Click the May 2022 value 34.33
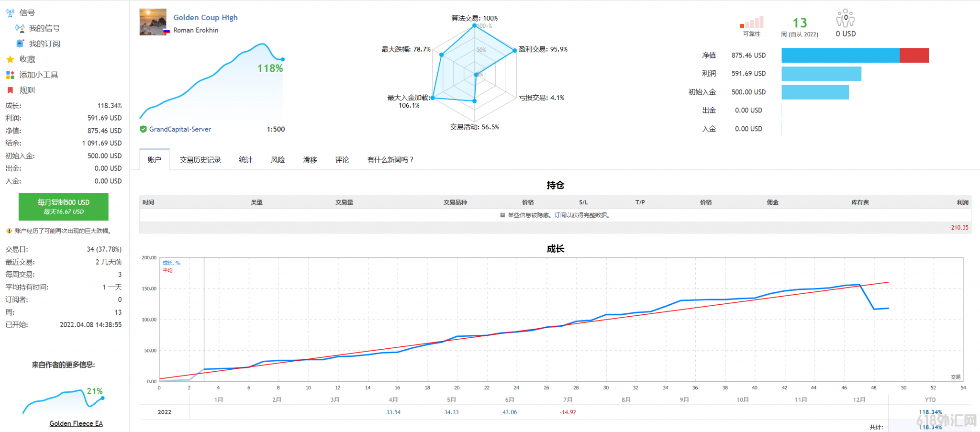The width and height of the screenshot is (980, 432). point(451,412)
